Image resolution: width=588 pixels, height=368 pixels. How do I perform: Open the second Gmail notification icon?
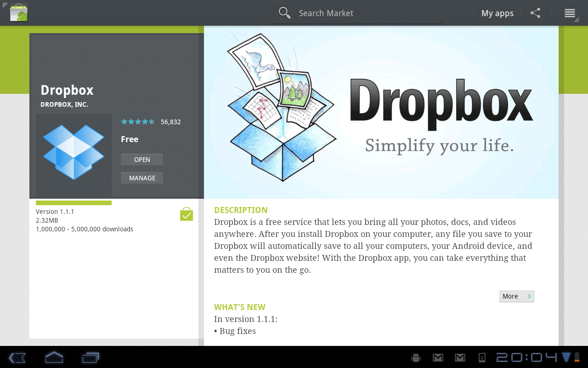(460, 357)
